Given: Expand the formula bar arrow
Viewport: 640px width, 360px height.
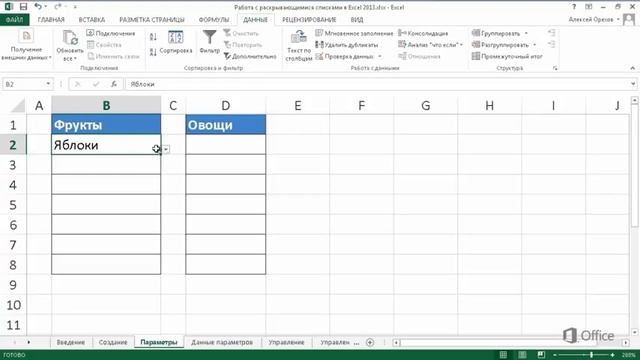Looking at the screenshot, I should [x=633, y=84].
